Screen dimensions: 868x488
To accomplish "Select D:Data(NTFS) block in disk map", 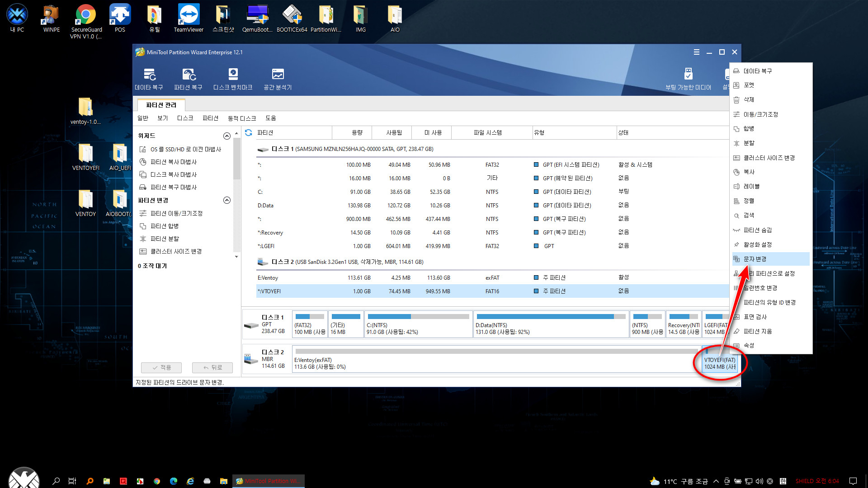I will coord(551,324).
